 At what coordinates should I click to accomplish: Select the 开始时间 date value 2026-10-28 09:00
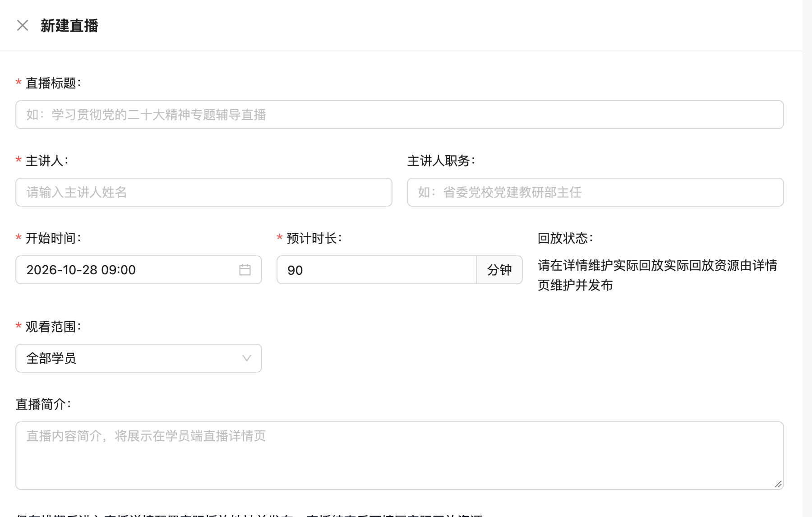click(x=81, y=270)
